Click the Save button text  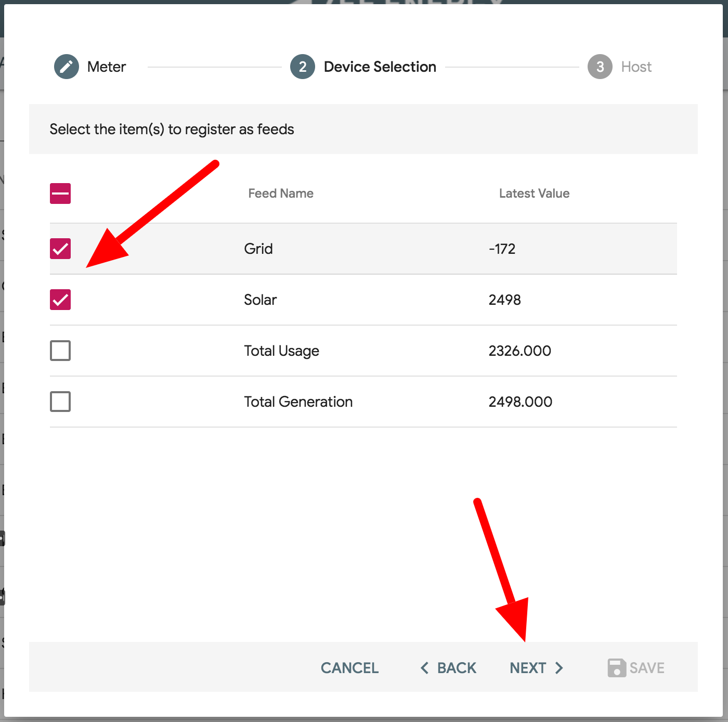[x=647, y=668]
